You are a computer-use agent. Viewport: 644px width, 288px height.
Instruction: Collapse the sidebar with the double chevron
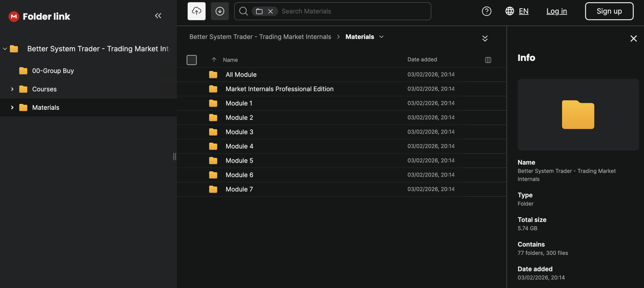click(158, 16)
